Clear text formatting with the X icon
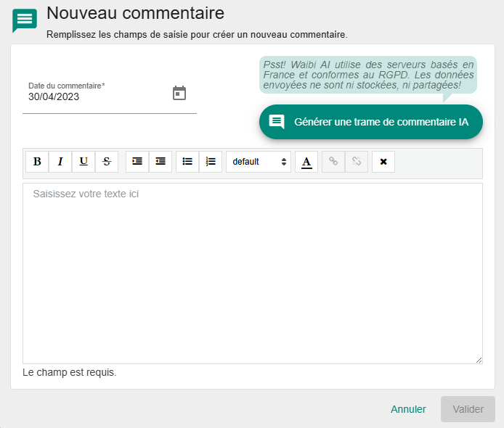504x428 pixels. (x=383, y=162)
